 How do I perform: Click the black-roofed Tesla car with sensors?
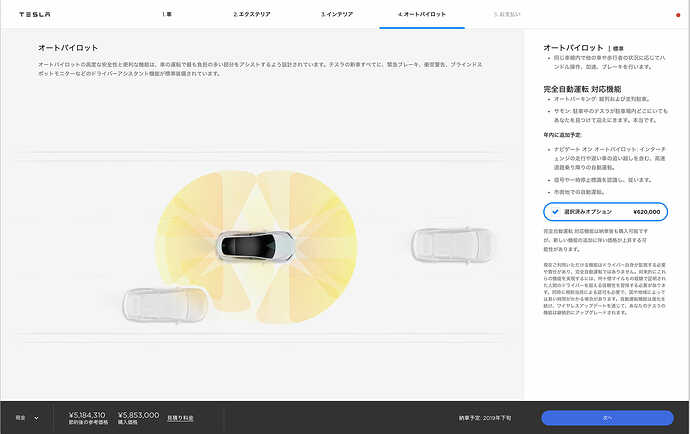(256, 246)
